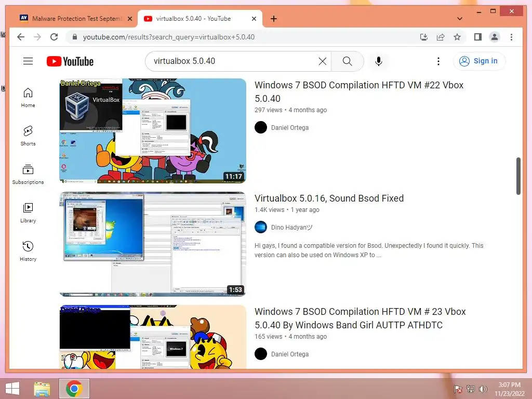Start voice search with microphone icon
This screenshot has width=532, height=399.
(x=379, y=61)
